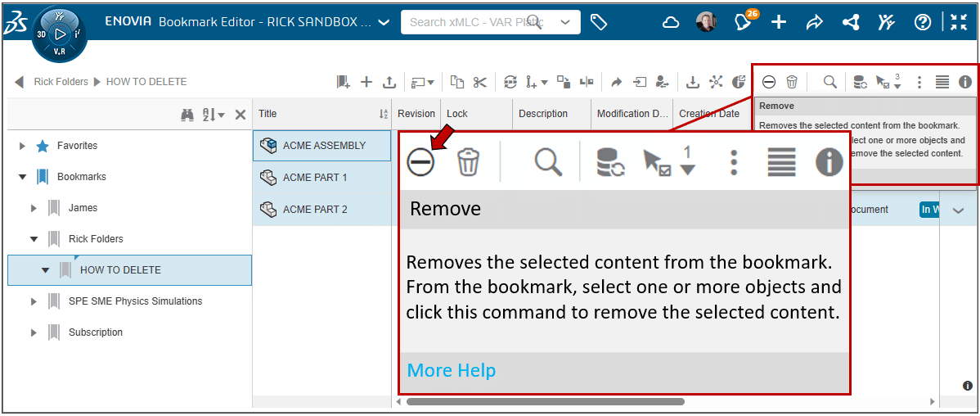Expand the Favorites tree node
The width and height of the screenshot is (980, 416).
point(23,146)
